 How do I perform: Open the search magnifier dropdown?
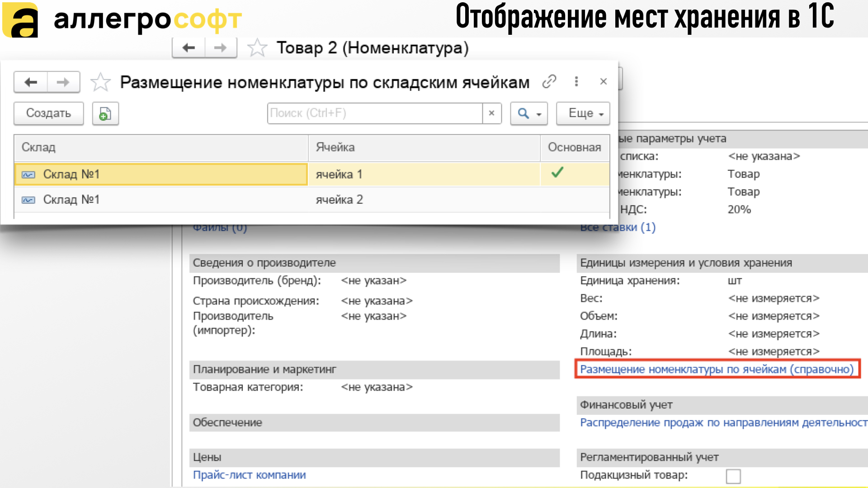pyautogui.click(x=529, y=113)
